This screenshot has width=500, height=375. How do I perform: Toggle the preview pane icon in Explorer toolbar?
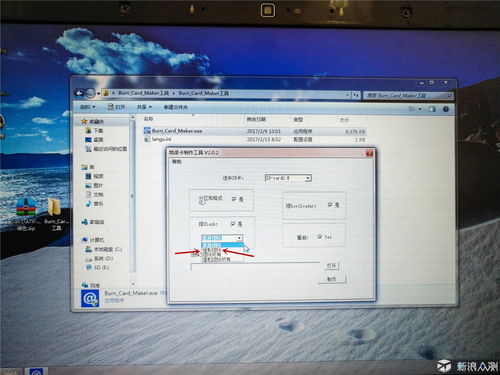click(432, 109)
